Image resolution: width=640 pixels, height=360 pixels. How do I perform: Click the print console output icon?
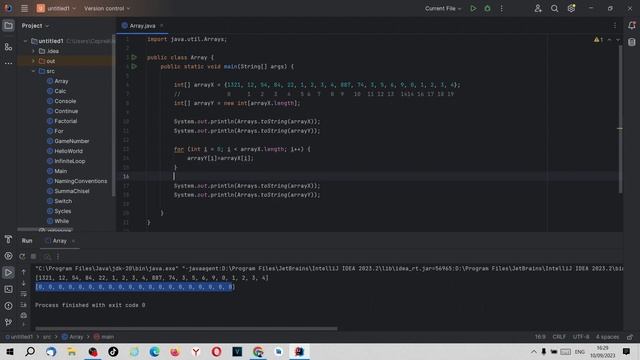click(24, 315)
